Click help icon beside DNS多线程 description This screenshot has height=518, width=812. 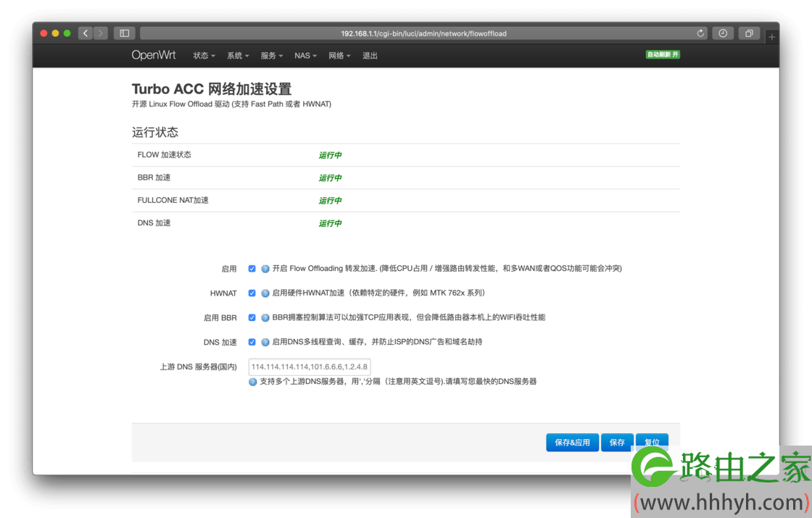pyautogui.click(x=265, y=342)
